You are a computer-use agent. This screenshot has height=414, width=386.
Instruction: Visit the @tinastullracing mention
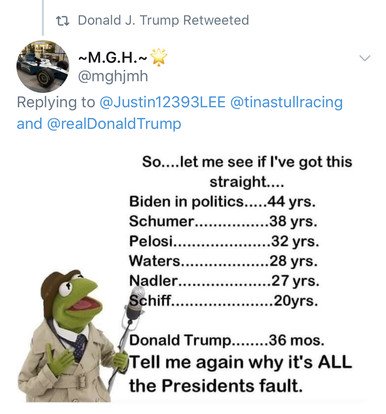point(286,102)
